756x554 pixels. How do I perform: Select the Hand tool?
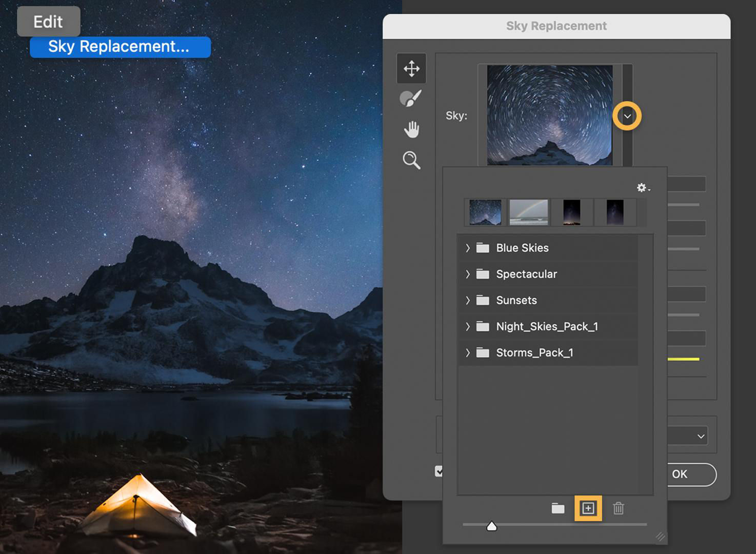412,129
